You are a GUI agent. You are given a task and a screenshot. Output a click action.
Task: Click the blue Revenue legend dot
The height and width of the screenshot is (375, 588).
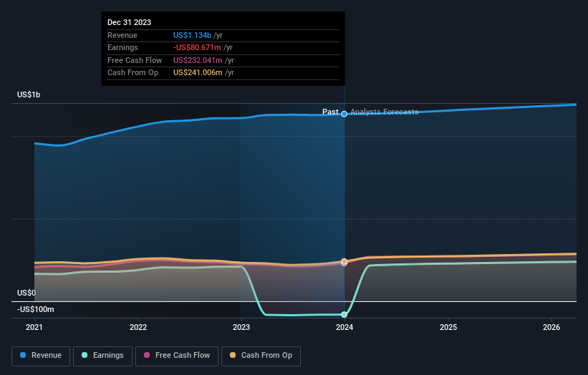coord(23,355)
